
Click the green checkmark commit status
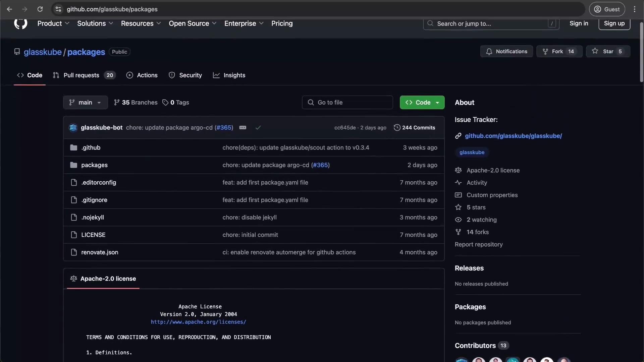pyautogui.click(x=258, y=127)
